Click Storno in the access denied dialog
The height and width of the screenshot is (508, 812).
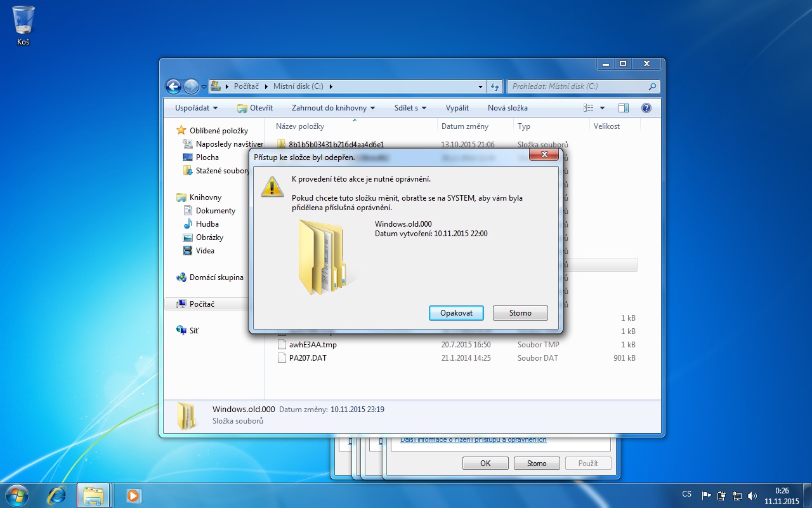point(520,313)
